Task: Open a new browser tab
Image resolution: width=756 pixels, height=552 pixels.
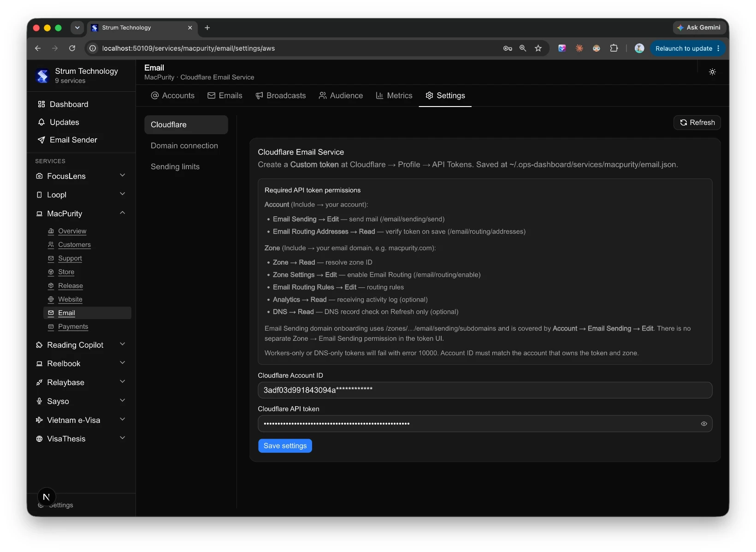Action: point(207,28)
